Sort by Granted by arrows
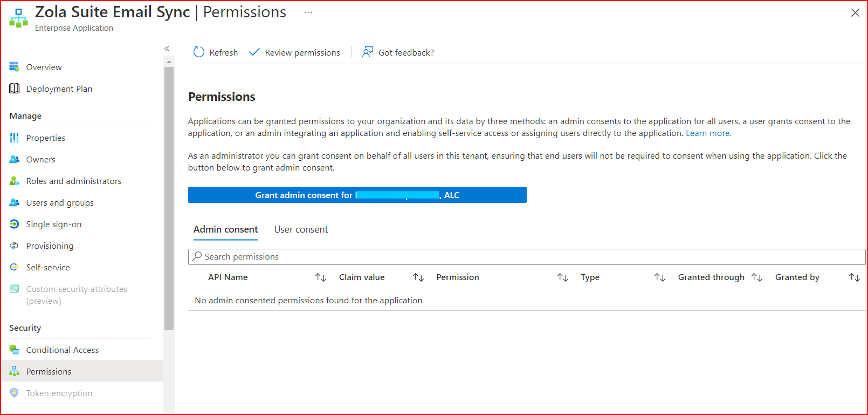This screenshot has height=415, width=868. click(x=855, y=277)
